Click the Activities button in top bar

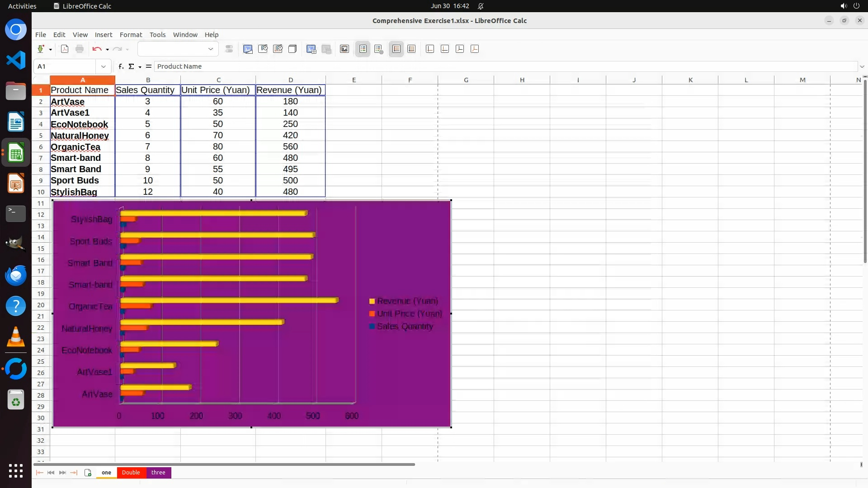coord(22,6)
